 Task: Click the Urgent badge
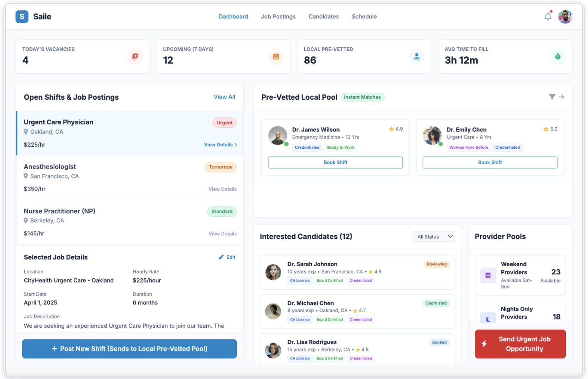tap(224, 122)
